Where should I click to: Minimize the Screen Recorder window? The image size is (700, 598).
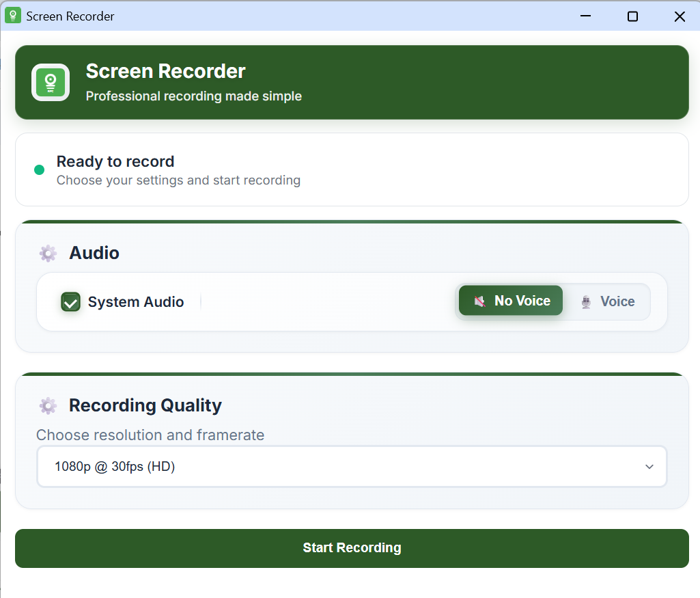585,16
